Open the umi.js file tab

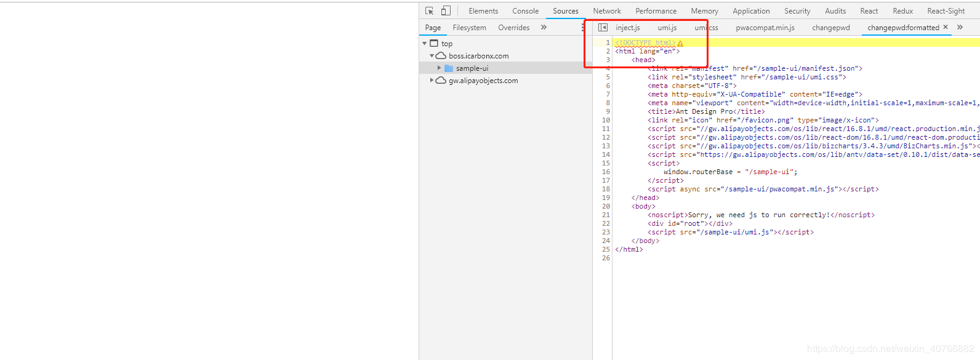tap(667, 28)
